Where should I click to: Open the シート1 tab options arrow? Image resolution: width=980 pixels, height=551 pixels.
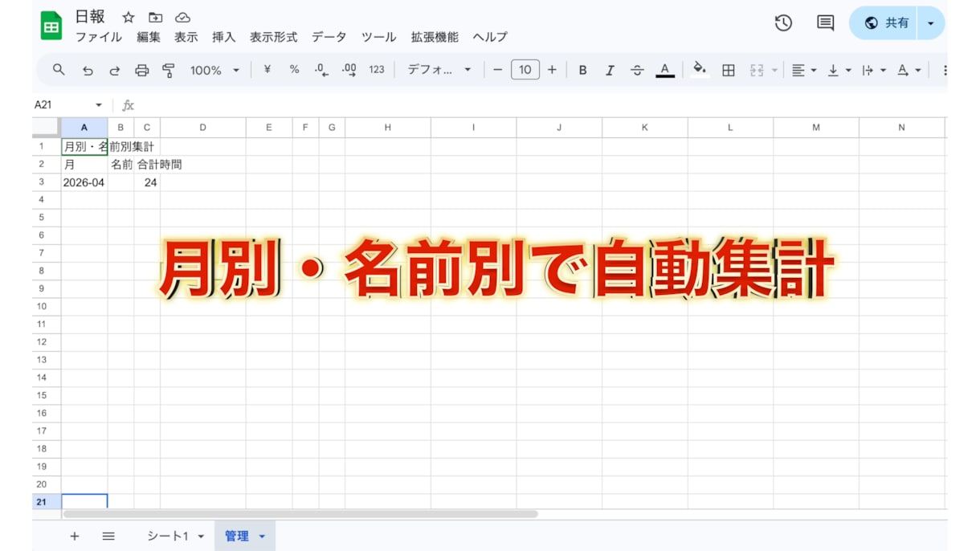coord(201,537)
